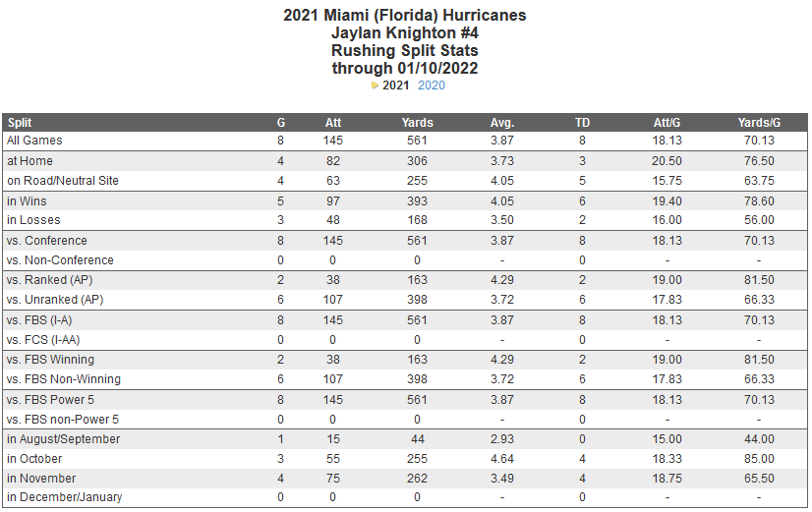Click the in Wins row label

pos(27,201)
